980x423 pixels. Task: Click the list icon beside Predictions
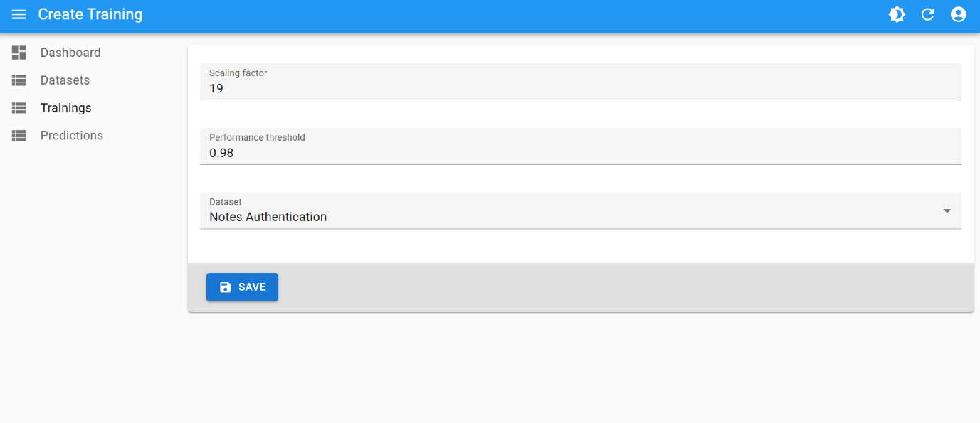pos(19,136)
